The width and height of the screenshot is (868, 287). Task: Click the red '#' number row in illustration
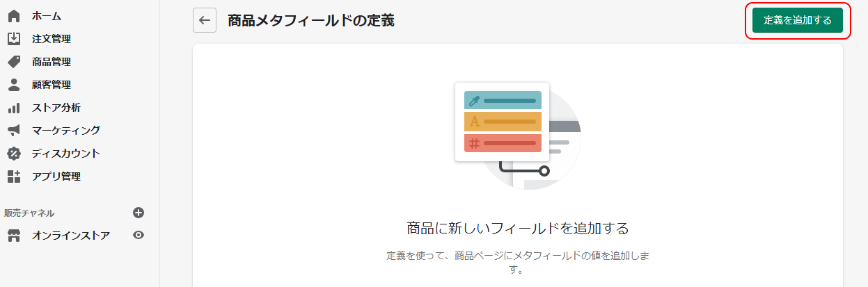[503, 143]
